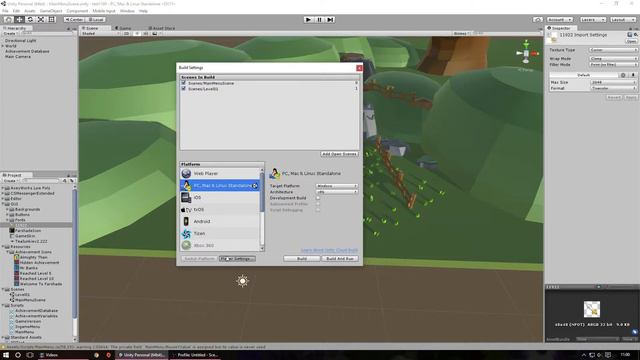Screen dimensions: 640x360
Task: Select the tvOS platform
Action: [220, 209]
